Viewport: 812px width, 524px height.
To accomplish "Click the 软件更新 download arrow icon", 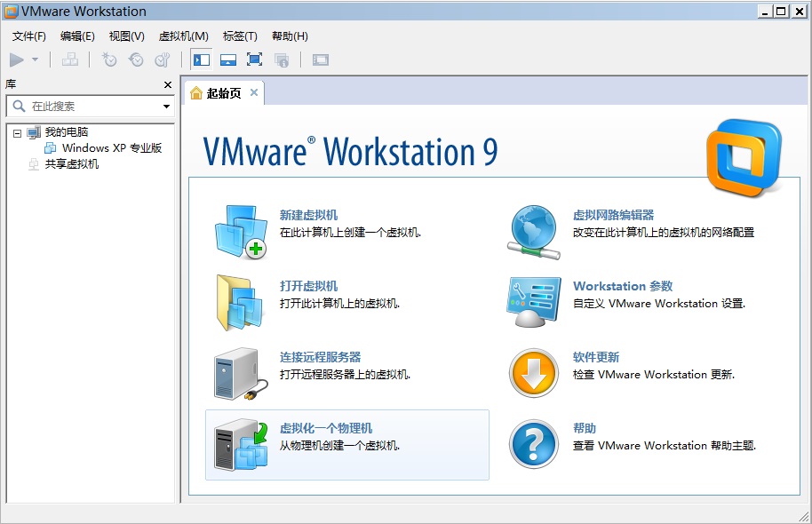I will coord(534,373).
